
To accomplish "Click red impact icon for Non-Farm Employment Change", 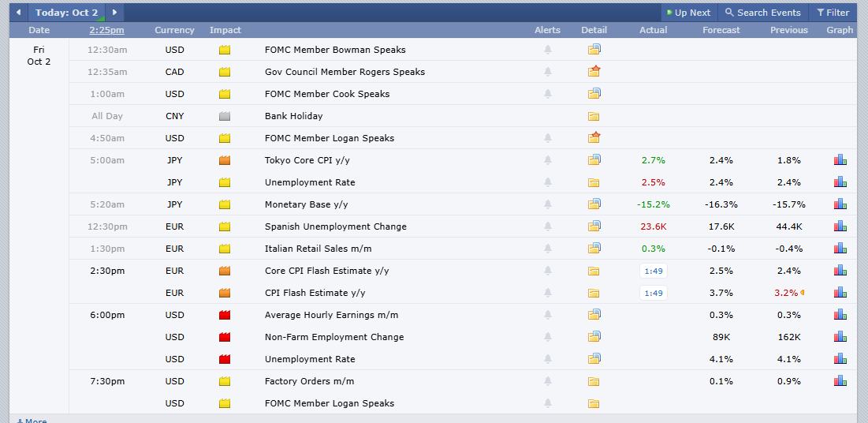I will tap(225, 337).
